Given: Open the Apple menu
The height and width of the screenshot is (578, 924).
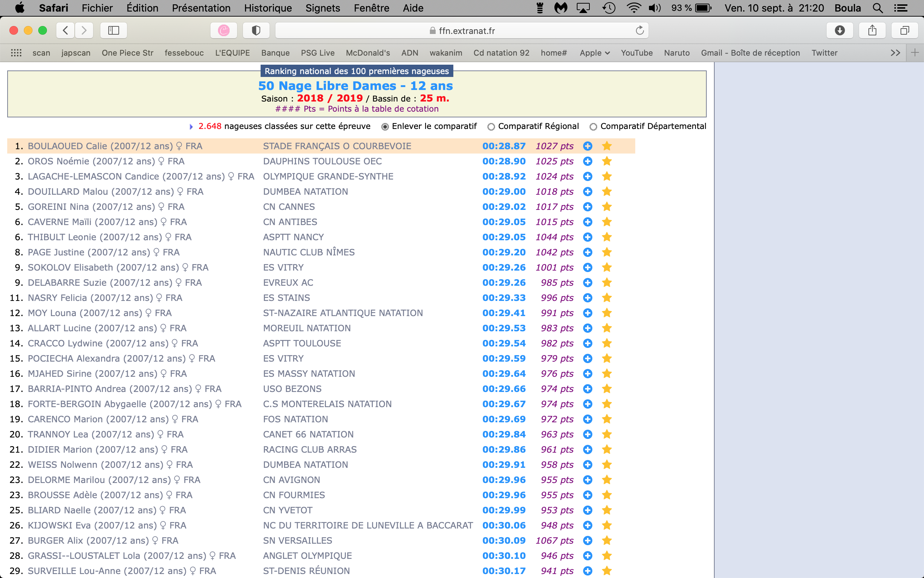Looking at the screenshot, I should click(19, 8).
